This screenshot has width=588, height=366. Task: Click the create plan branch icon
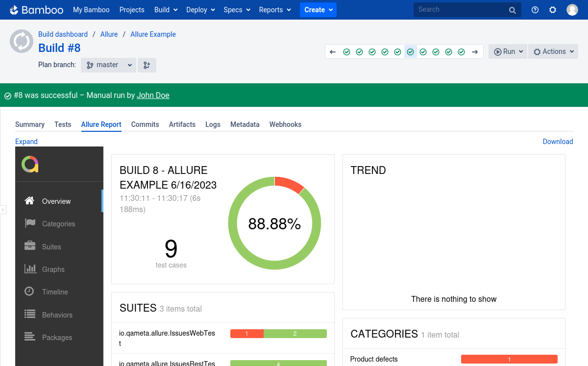[147, 64]
